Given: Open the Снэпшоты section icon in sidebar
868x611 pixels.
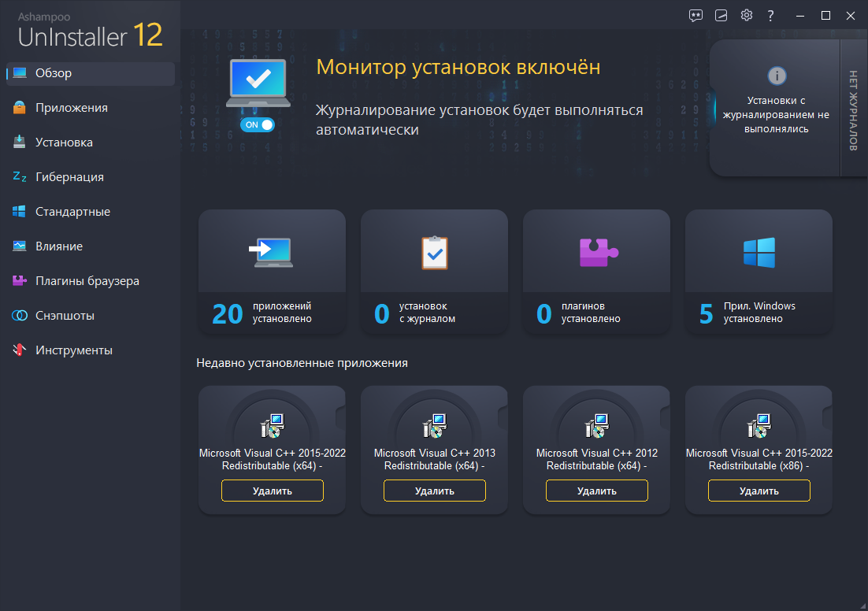Looking at the screenshot, I should [x=18, y=315].
